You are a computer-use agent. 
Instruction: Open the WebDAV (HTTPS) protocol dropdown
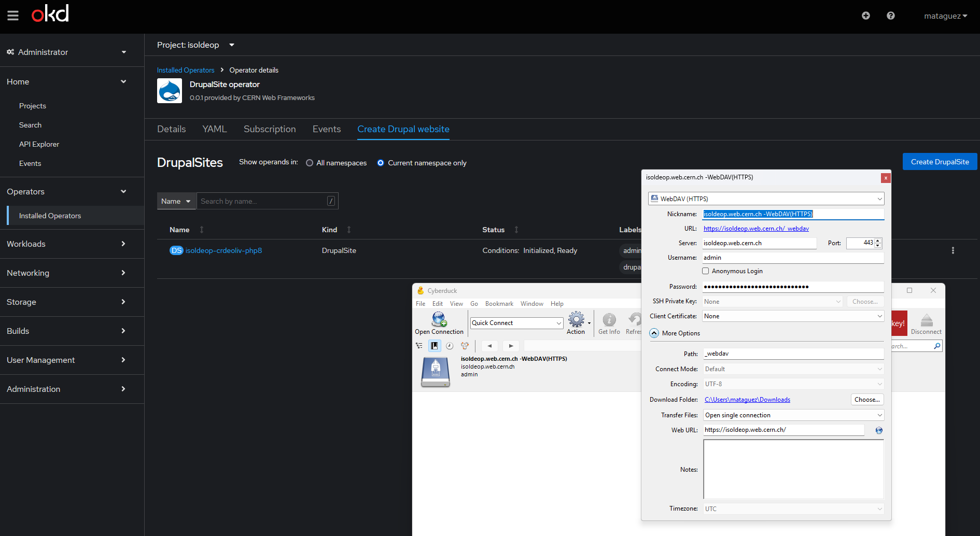[x=766, y=199]
